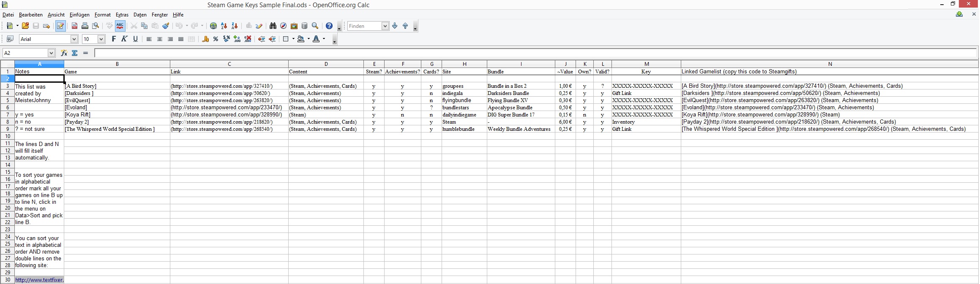Open the Function Wizard
The width and height of the screenshot is (980, 284).
64,53
